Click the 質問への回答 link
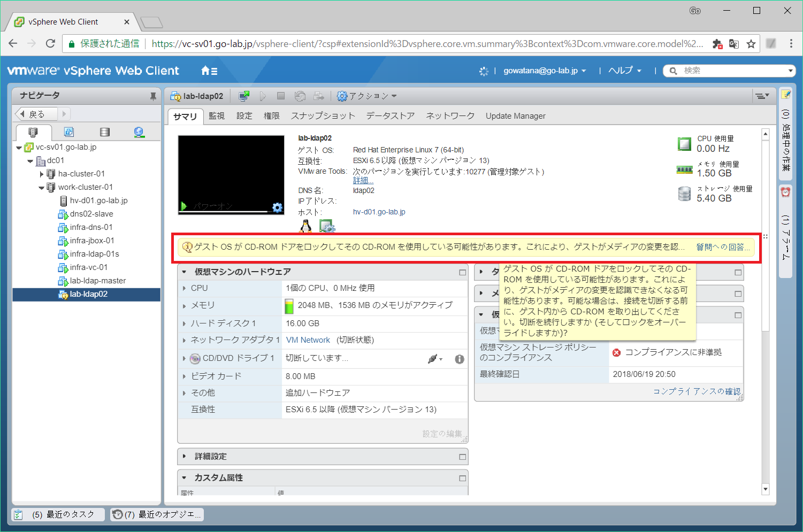This screenshot has height=532, width=803. [x=722, y=246]
